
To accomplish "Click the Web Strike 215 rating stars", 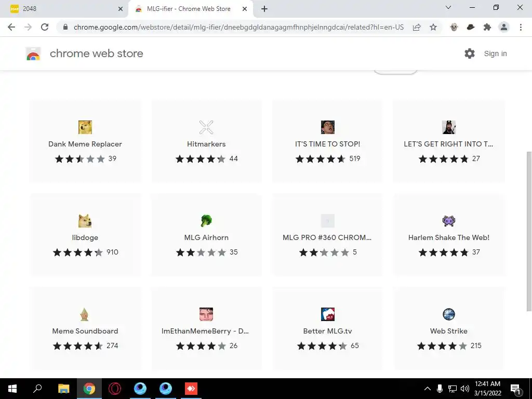I will pyautogui.click(x=442, y=345).
